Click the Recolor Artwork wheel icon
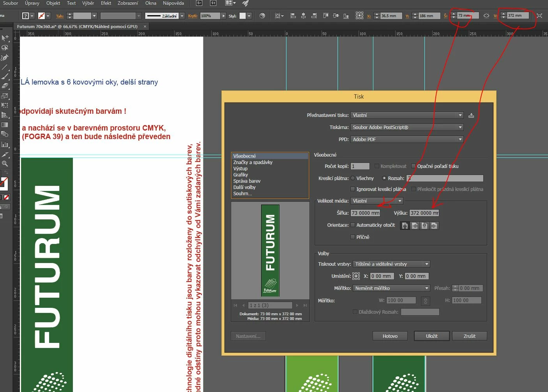 pos(262,16)
